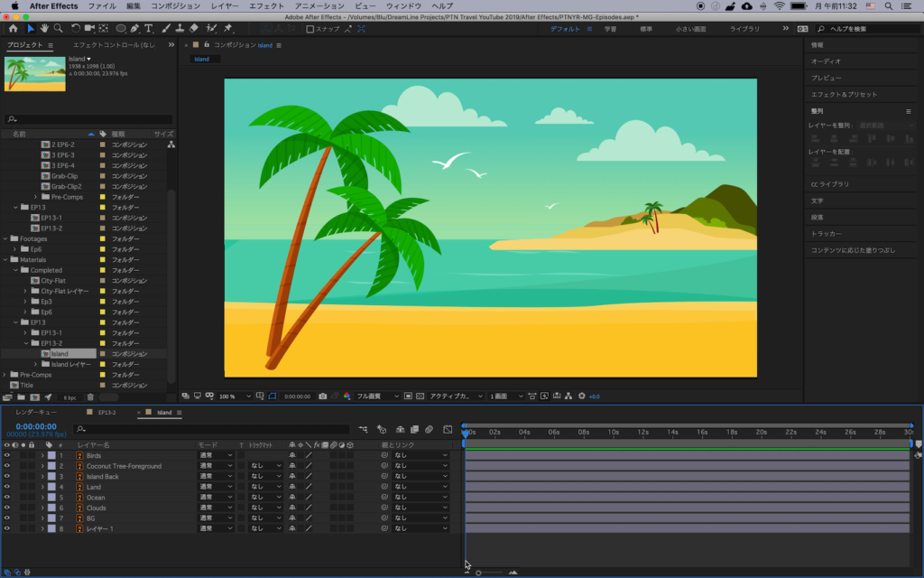Open the プレビュー panel on right
Screen dimensions: 924x578
[x=826, y=78]
